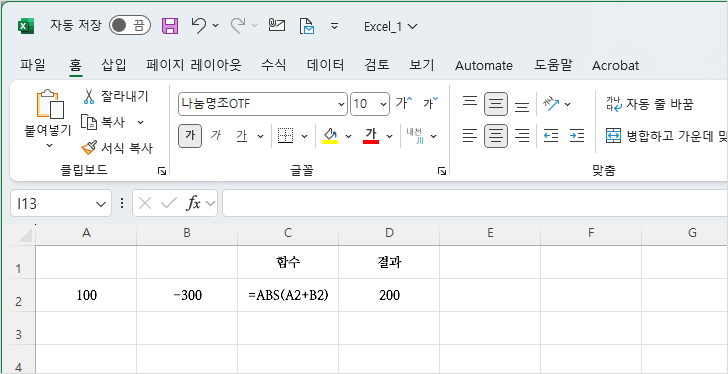Select top vertical alignment

coord(470,101)
